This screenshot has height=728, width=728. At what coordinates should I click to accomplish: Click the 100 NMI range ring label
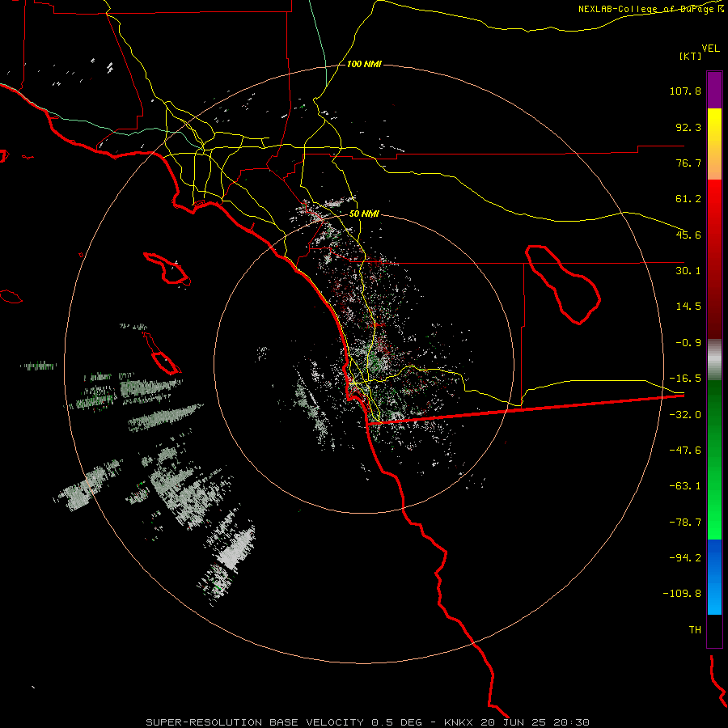tap(365, 65)
